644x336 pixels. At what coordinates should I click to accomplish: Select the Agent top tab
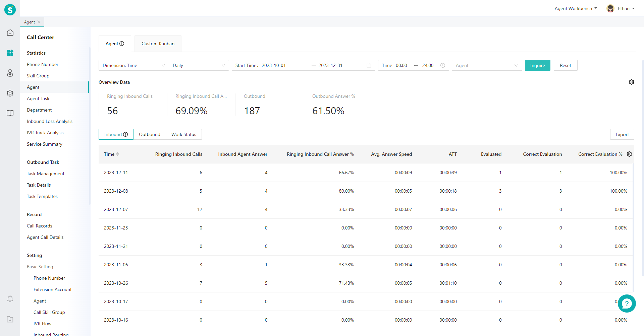(115, 44)
